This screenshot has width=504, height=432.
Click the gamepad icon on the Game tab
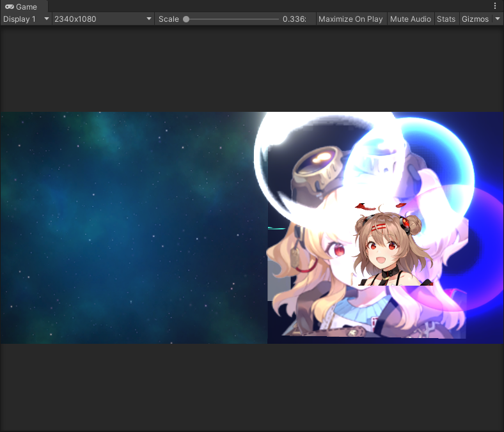[x=9, y=6]
